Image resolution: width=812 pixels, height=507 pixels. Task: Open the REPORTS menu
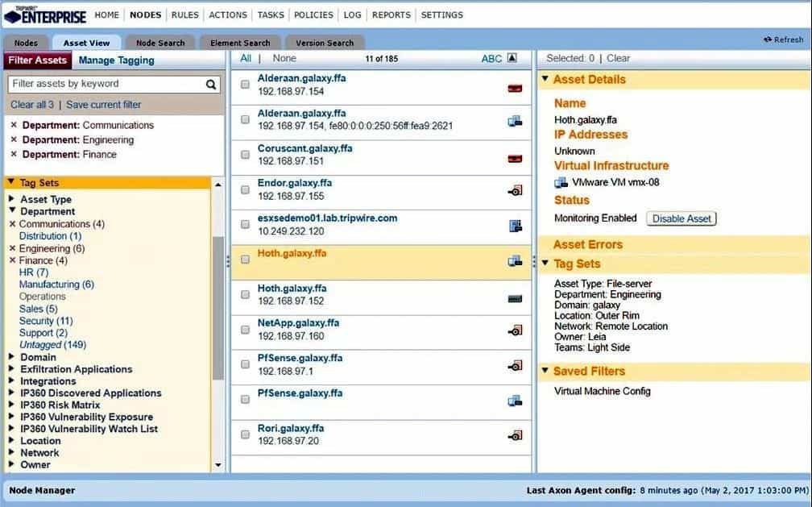tap(391, 15)
